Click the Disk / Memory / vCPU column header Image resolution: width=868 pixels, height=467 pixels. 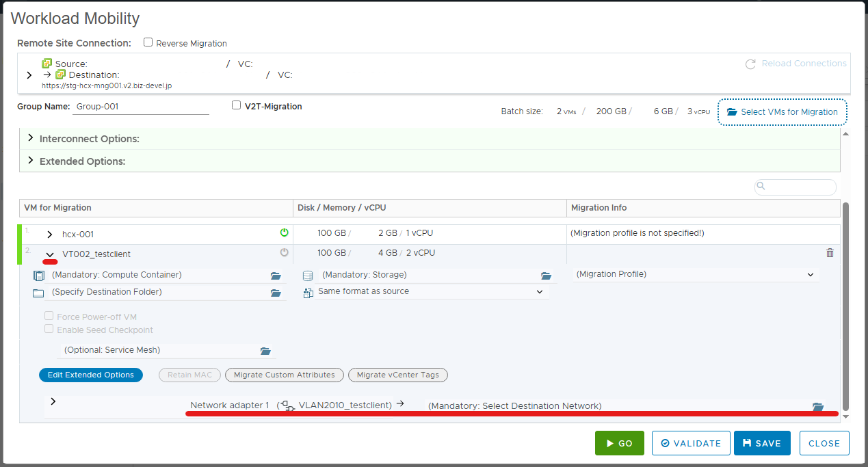point(430,208)
